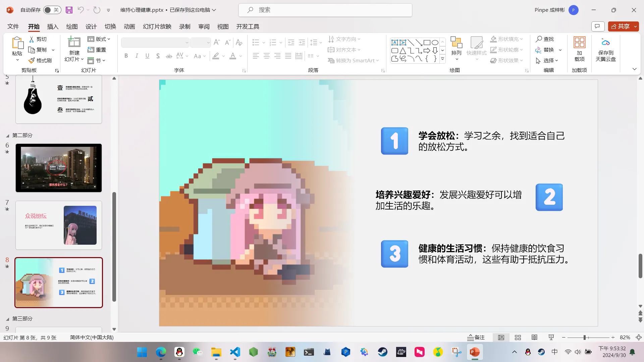The image size is (644, 362).
Task: Click the clear formatting icon
Action: (239, 42)
